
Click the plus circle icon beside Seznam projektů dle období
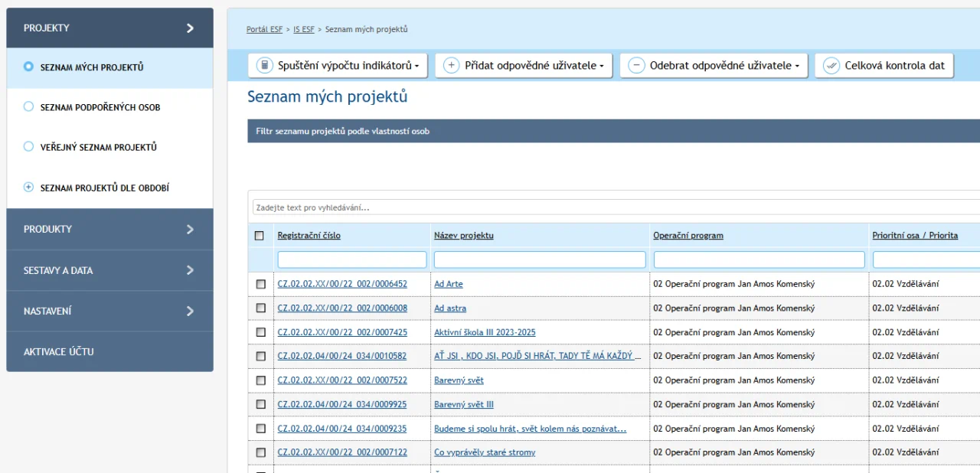29,188
